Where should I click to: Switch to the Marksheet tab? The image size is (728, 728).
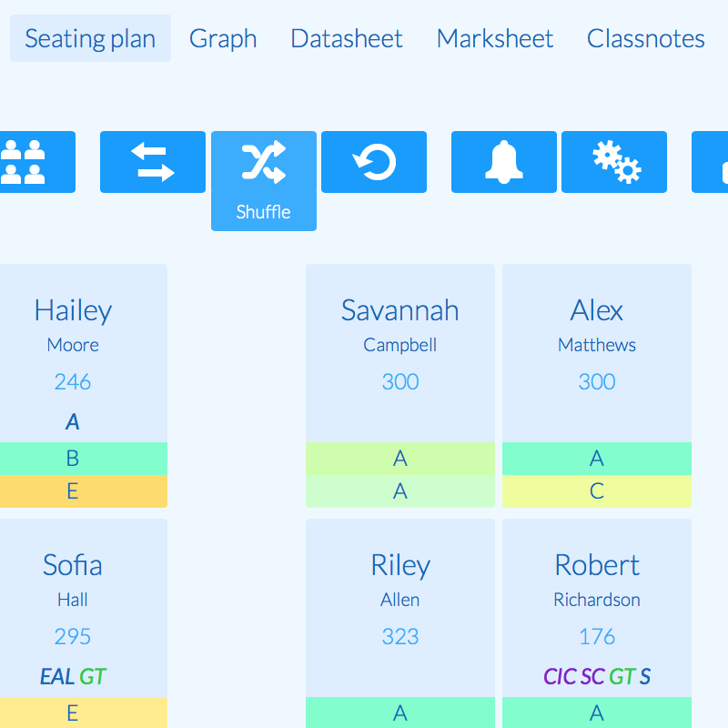[494, 38]
